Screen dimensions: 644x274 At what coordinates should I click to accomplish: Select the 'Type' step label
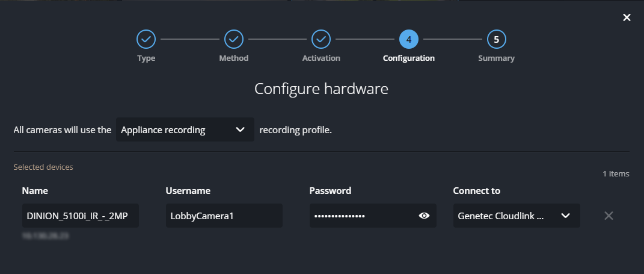click(x=146, y=58)
